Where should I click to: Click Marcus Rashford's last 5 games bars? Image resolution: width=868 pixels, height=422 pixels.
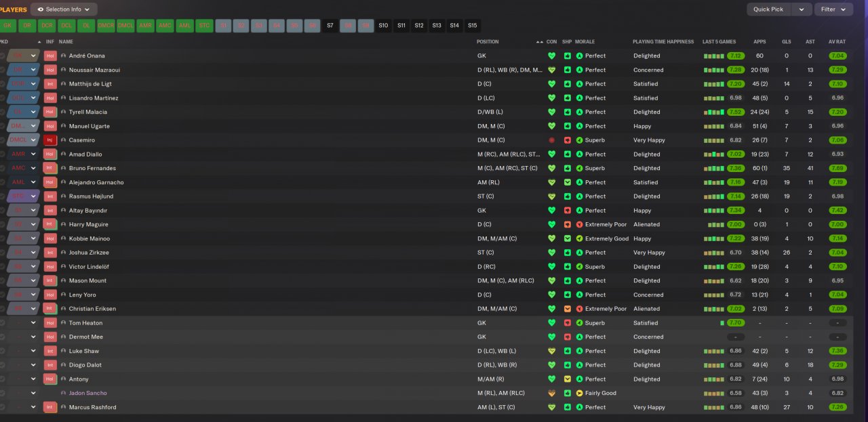(714, 408)
